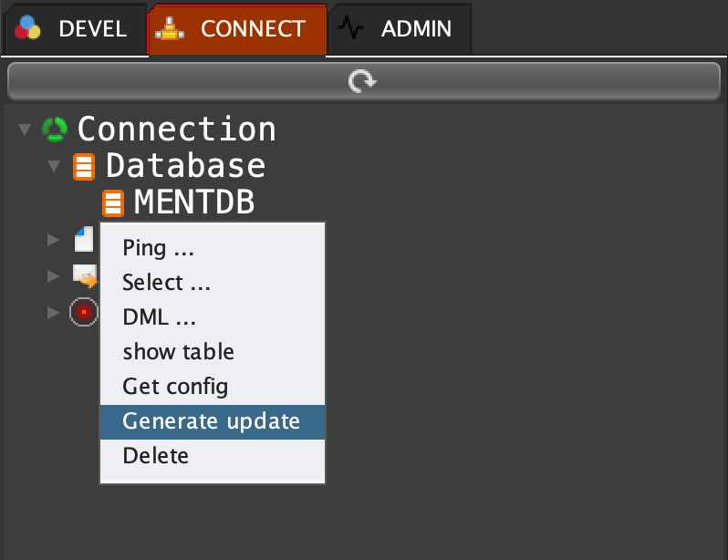This screenshot has height=560, width=728.
Task: Collapse the Connection tree node
Action: (26, 130)
